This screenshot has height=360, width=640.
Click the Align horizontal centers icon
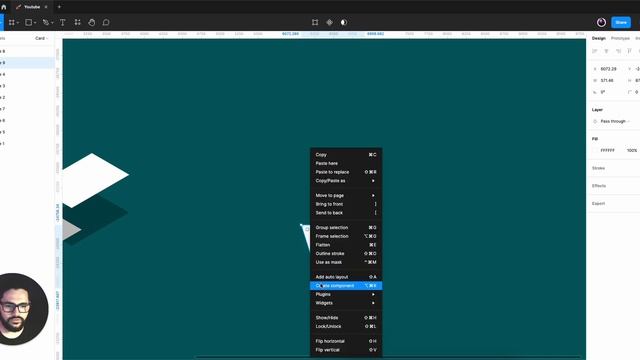(x=607, y=51)
